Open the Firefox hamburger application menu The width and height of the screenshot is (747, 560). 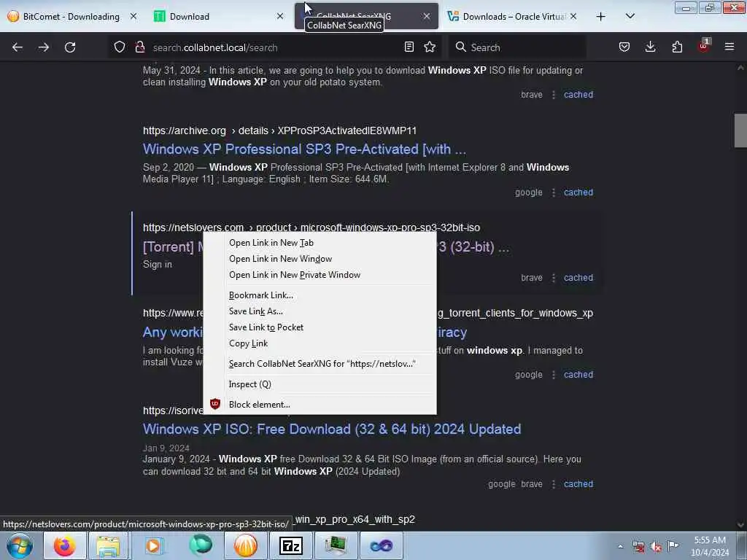point(729,47)
